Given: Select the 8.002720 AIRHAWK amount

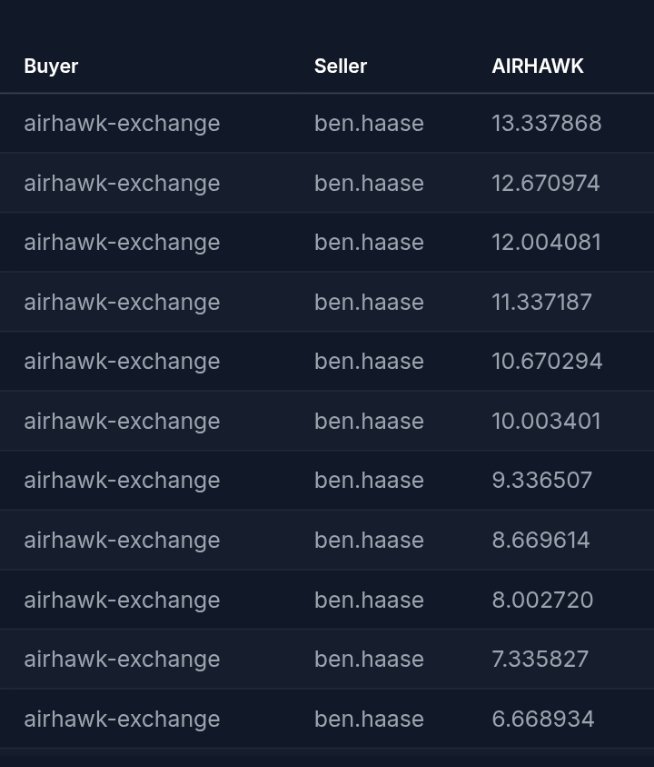Looking at the screenshot, I should (x=542, y=600).
